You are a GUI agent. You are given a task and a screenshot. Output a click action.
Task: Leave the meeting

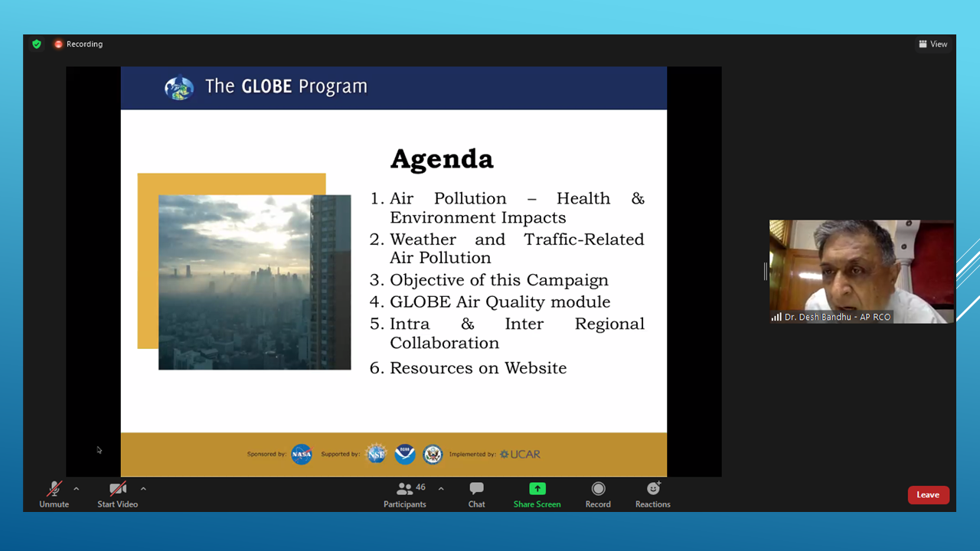coord(928,495)
